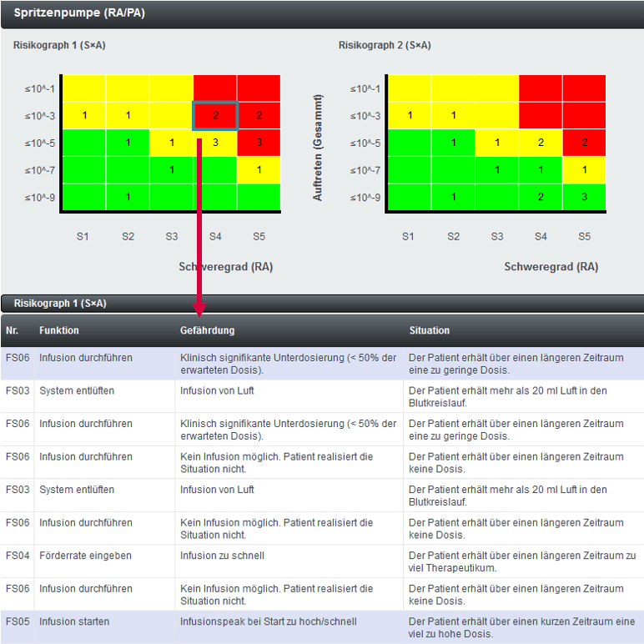Click the S1 axis label of Risikograph 2
The width and height of the screenshot is (644, 644).
click(408, 237)
